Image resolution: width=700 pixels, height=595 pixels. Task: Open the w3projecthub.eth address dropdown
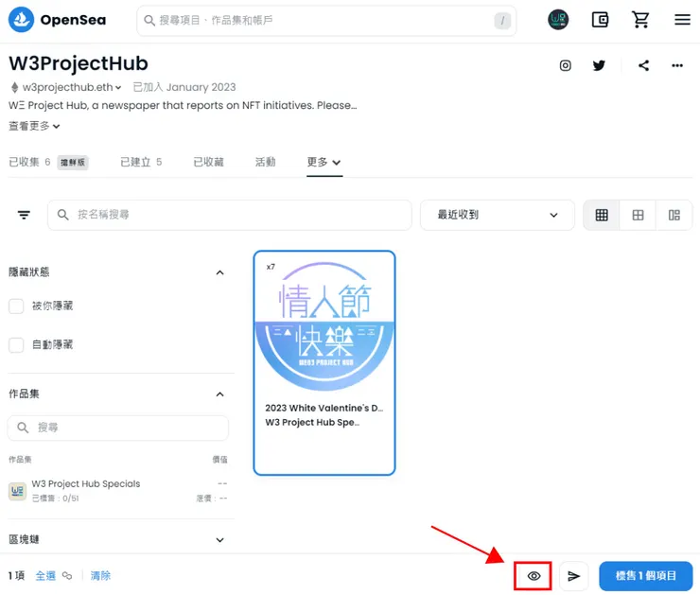pyautogui.click(x=72, y=87)
